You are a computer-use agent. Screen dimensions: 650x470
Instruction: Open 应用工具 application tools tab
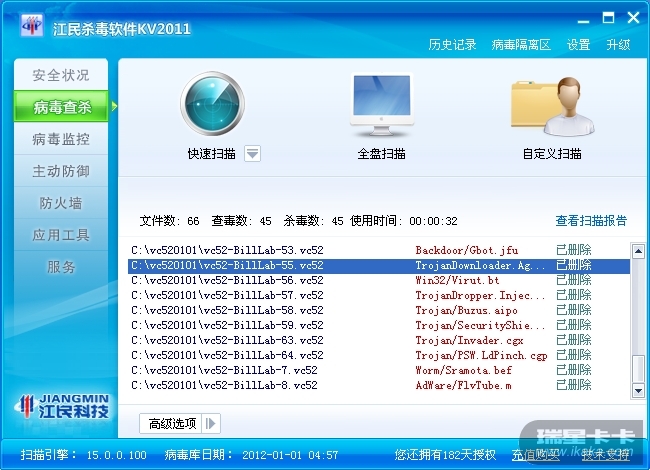(61, 235)
